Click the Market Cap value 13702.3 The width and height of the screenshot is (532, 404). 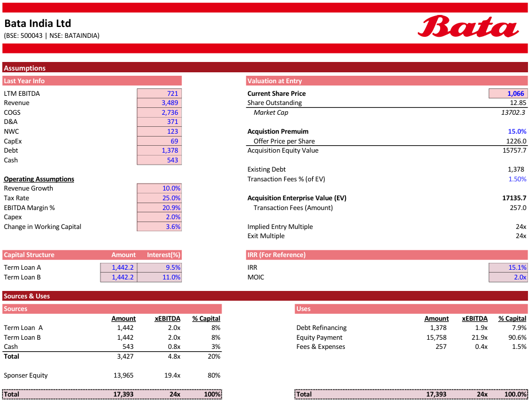(513, 112)
